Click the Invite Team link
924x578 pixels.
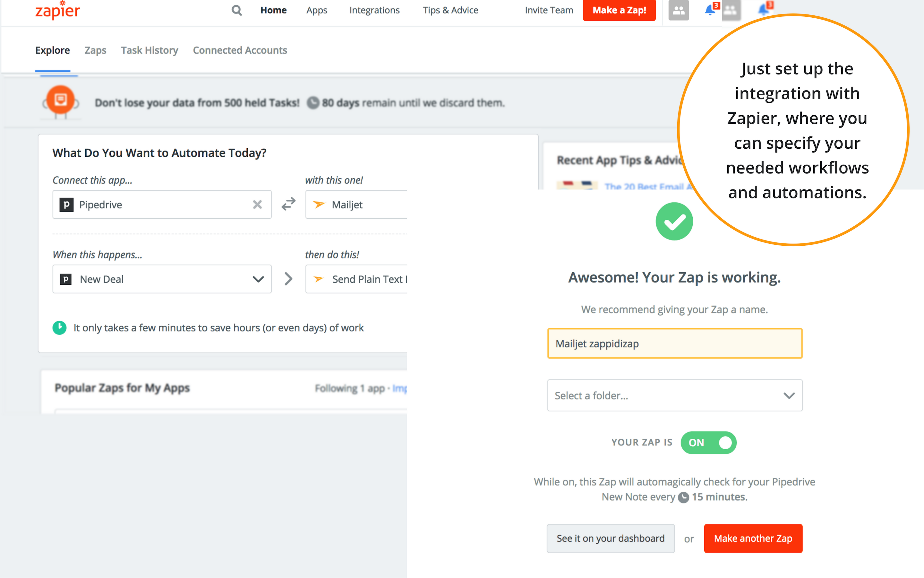pos(549,10)
